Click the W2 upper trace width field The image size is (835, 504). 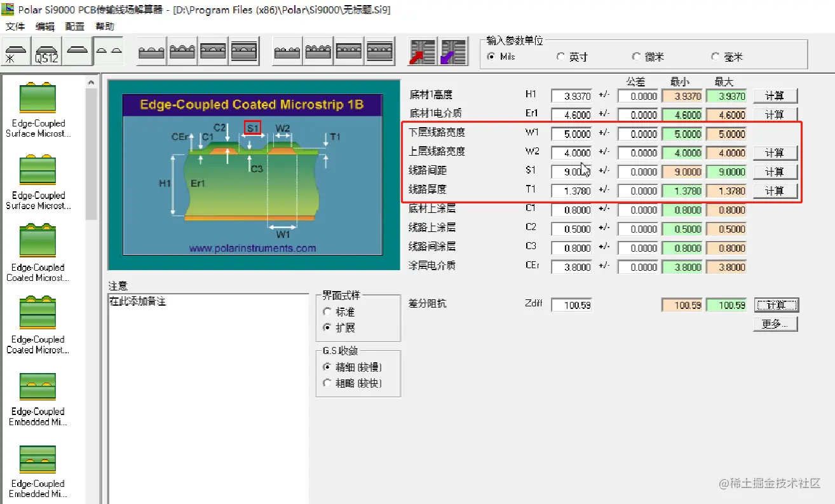pyautogui.click(x=571, y=153)
